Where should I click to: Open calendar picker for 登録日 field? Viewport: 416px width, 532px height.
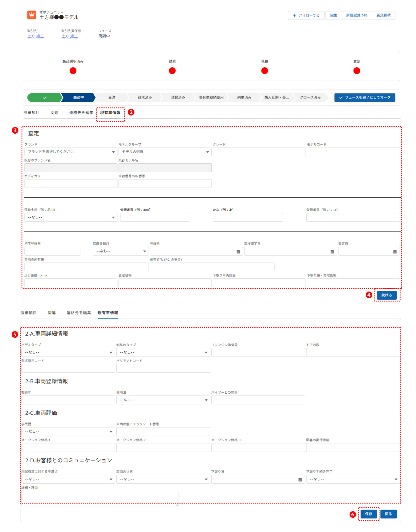238,252
